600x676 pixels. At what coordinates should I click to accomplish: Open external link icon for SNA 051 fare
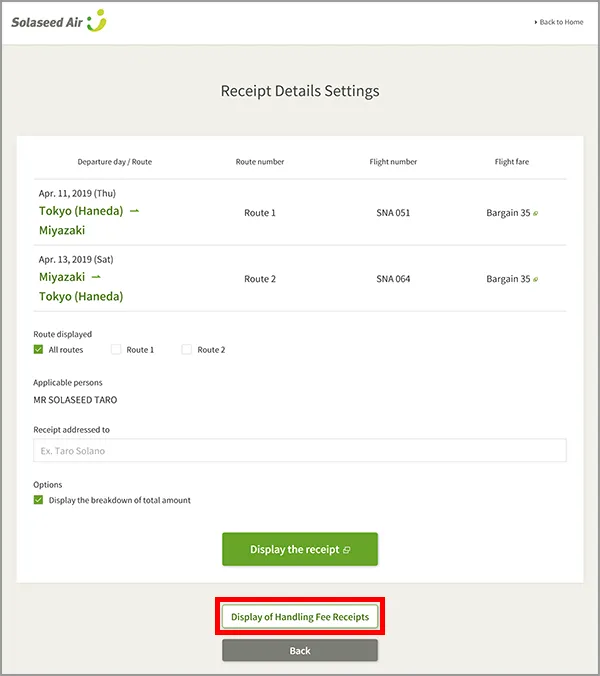click(x=536, y=213)
